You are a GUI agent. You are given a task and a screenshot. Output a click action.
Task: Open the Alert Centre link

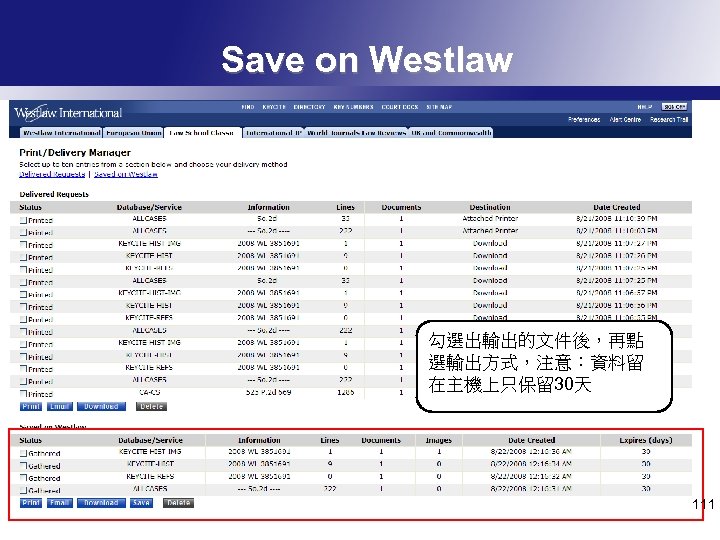(x=625, y=119)
